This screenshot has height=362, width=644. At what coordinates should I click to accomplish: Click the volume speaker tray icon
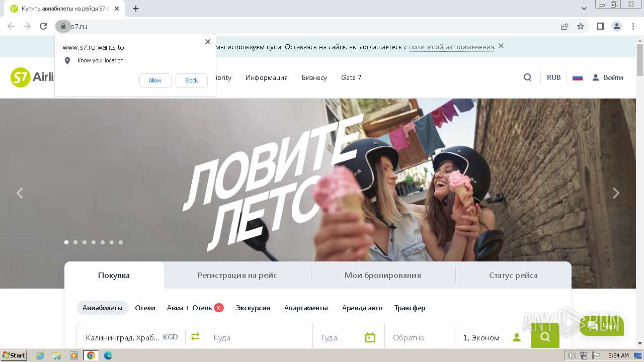[x=572, y=355]
